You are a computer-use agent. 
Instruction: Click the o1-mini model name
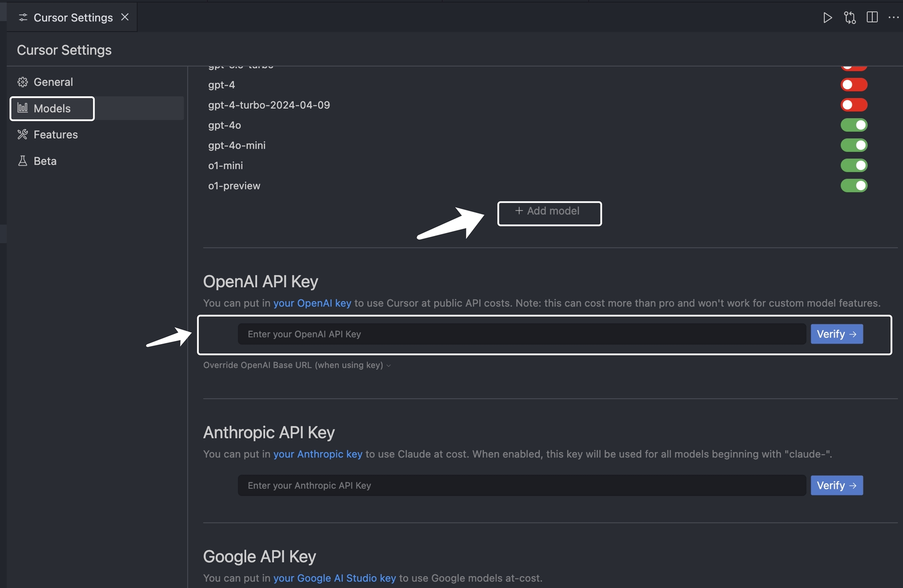(x=225, y=166)
